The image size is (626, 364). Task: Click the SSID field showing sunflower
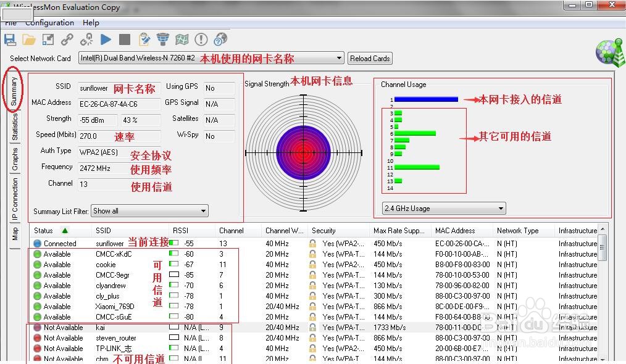click(119, 88)
